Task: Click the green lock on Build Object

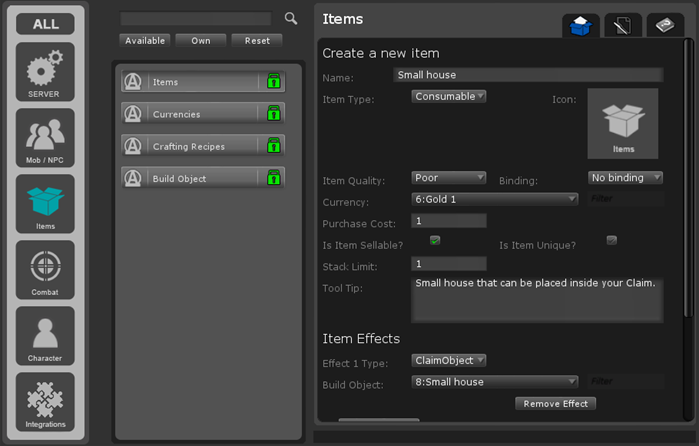Action: tap(273, 178)
